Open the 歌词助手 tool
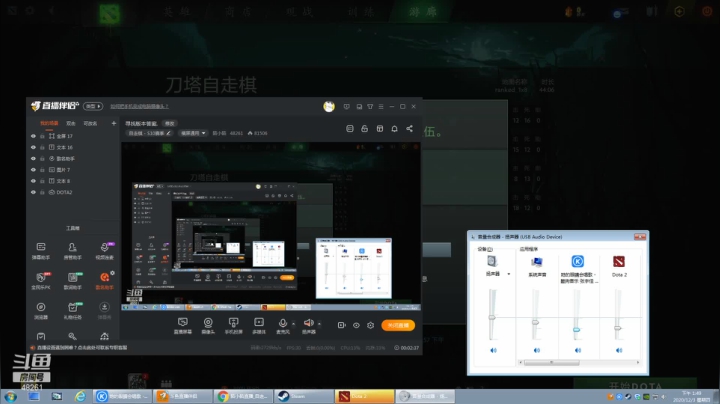This screenshot has height=404, width=720. 73,281
